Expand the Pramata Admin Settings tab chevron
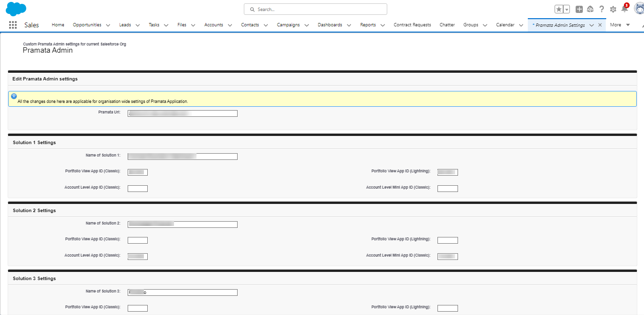This screenshot has height=315, width=644. (x=591, y=25)
